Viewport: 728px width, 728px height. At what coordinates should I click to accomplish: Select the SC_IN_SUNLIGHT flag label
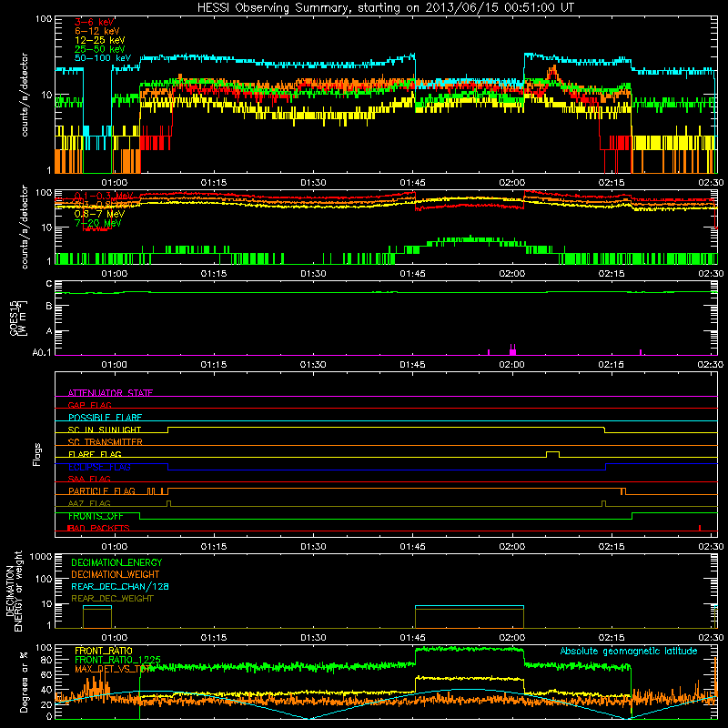(105, 430)
